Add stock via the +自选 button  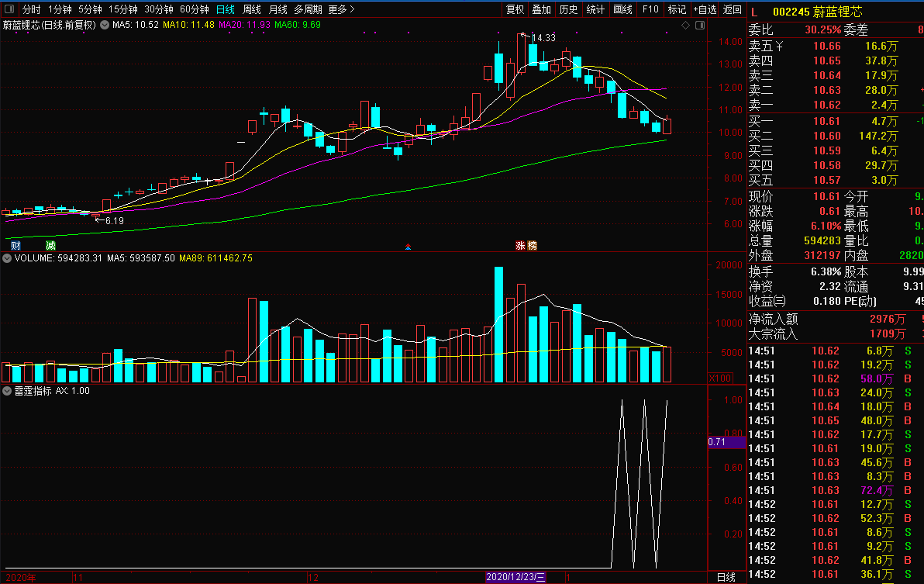(x=705, y=9)
